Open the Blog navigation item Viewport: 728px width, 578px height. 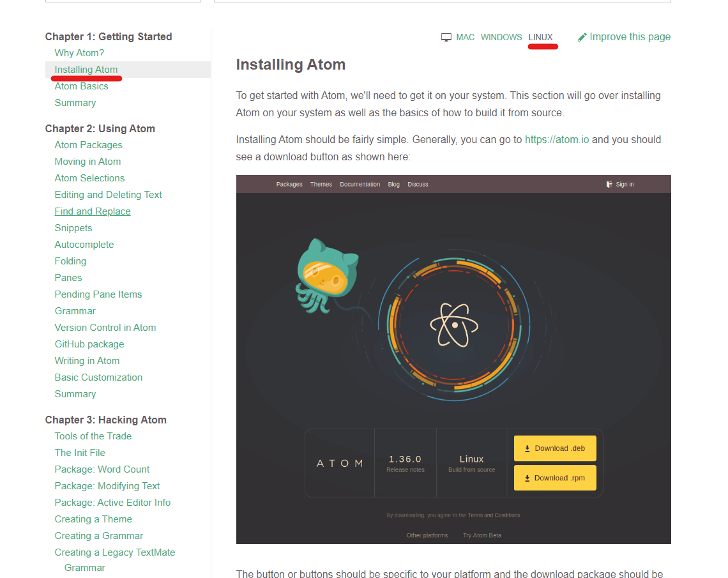(393, 184)
